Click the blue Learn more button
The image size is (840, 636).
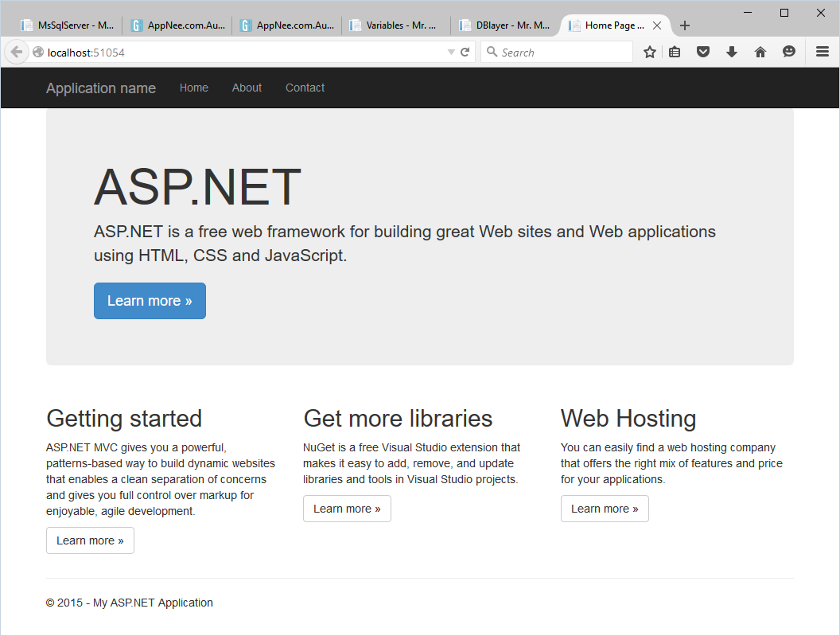point(150,301)
